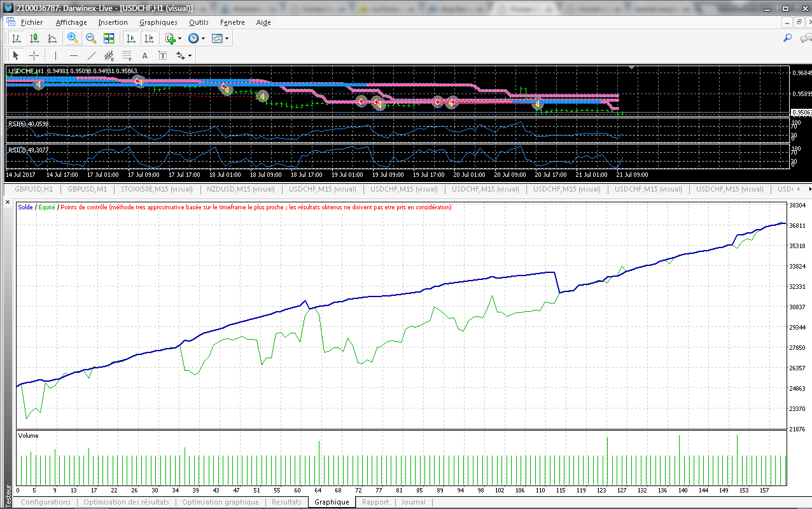The height and width of the screenshot is (509, 812).
Task: Open the Journal tab in tester
Action: coord(413,502)
